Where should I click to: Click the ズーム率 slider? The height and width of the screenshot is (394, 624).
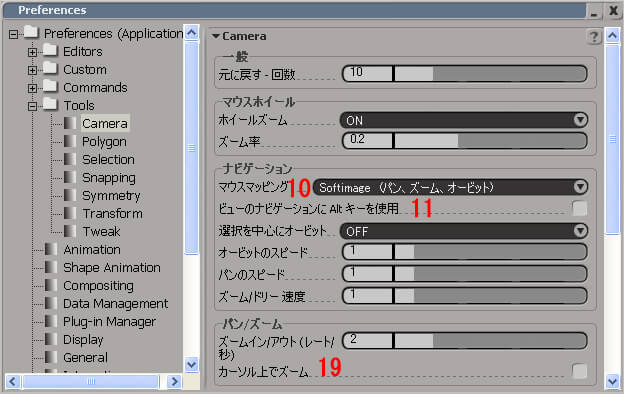click(x=490, y=140)
